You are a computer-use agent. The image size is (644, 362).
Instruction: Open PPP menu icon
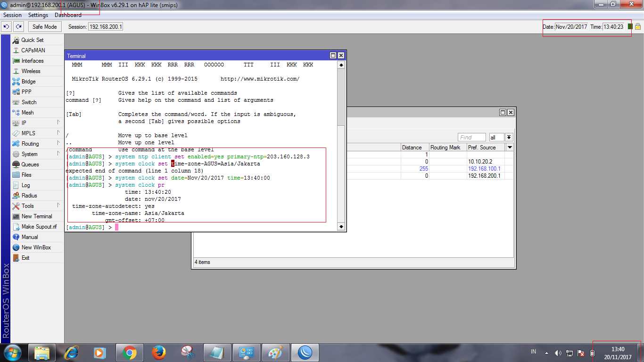pos(16,92)
